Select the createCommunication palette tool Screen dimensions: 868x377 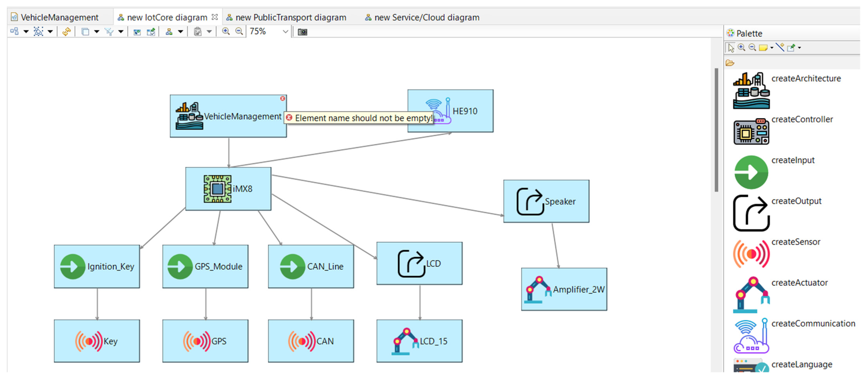pyautogui.click(x=751, y=336)
